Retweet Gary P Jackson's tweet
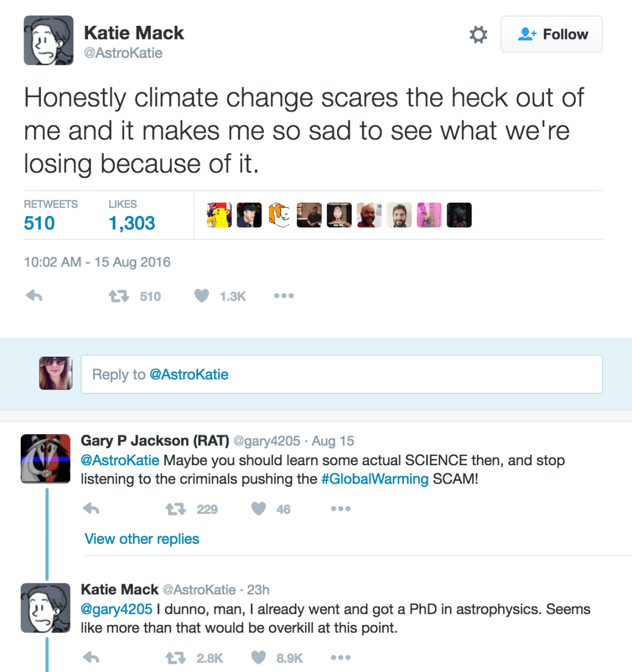Viewport: 632px width, 672px height. [x=175, y=509]
